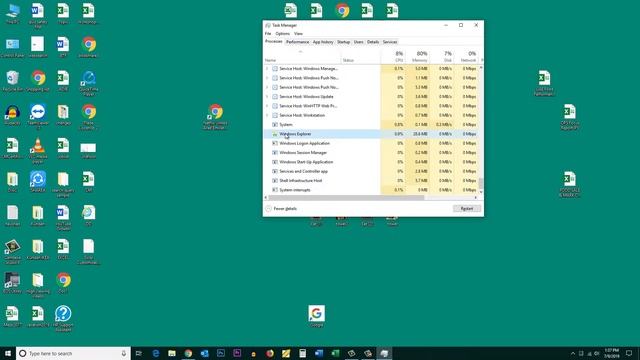Open Word from the taskbar

319,353
